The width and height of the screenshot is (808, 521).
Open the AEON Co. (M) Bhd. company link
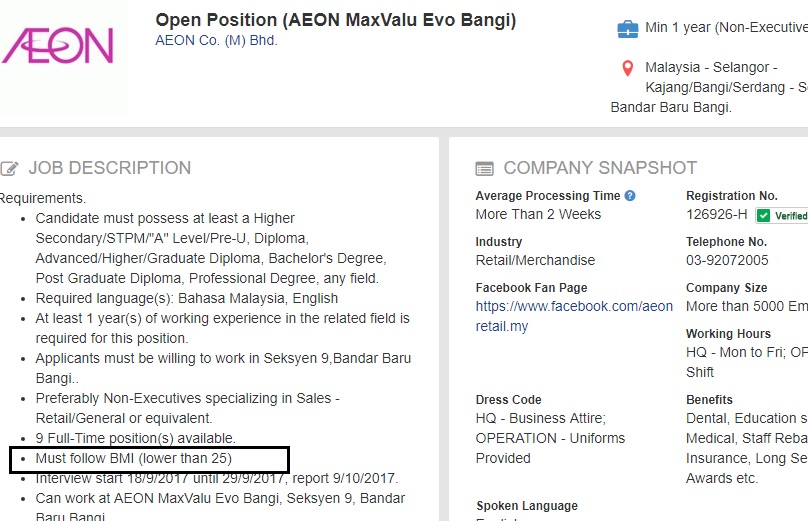[216, 40]
